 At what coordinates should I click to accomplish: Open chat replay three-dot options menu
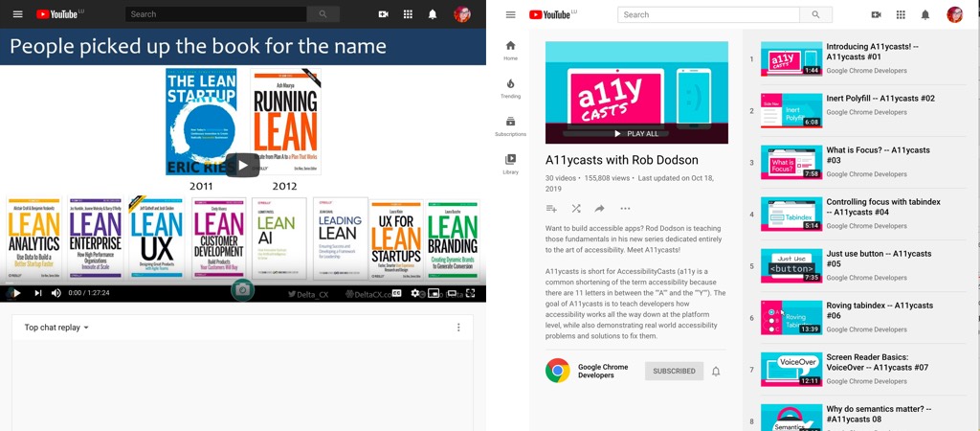[458, 328]
